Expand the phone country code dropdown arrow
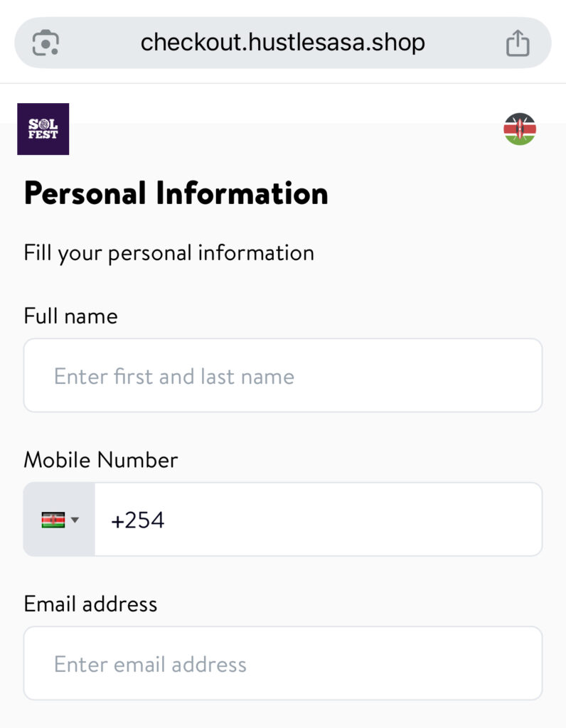Screen dimensions: 566x728 pyautogui.click(x=75, y=520)
